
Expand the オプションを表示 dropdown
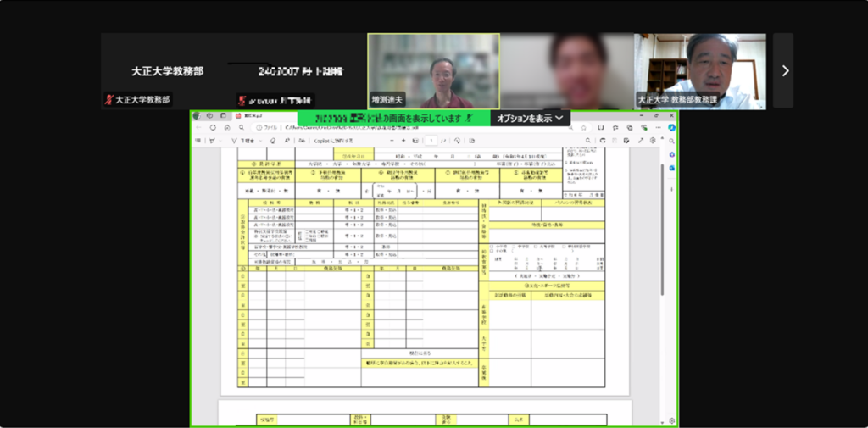click(x=530, y=119)
